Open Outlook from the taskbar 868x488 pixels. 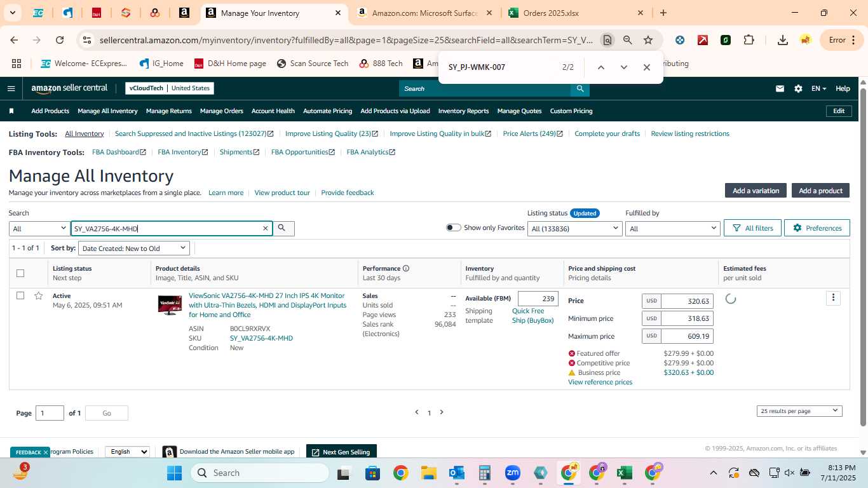456,473
